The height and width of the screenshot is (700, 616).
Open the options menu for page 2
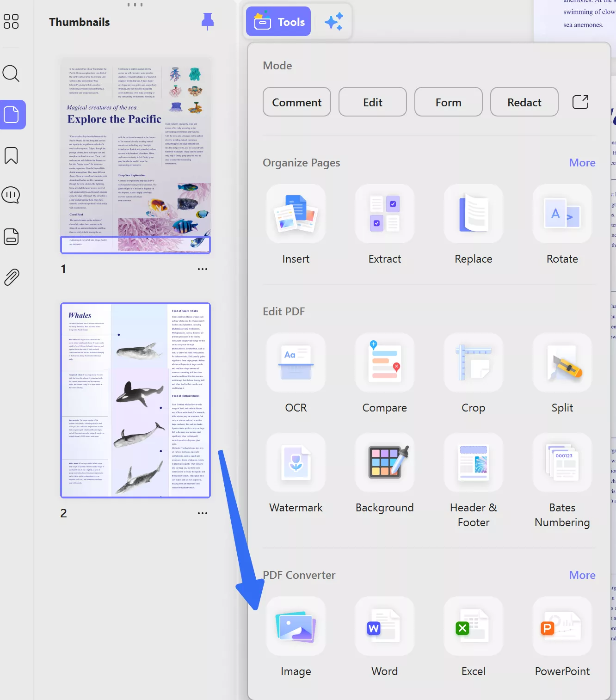coord(203,513)
